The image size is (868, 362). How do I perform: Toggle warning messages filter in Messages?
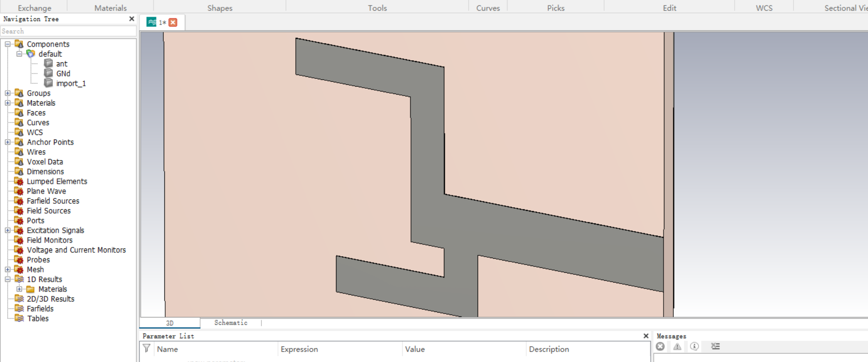pos(677,346)
